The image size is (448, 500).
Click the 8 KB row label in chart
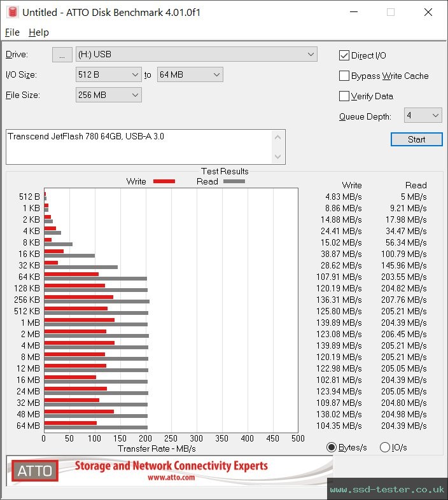31,242
